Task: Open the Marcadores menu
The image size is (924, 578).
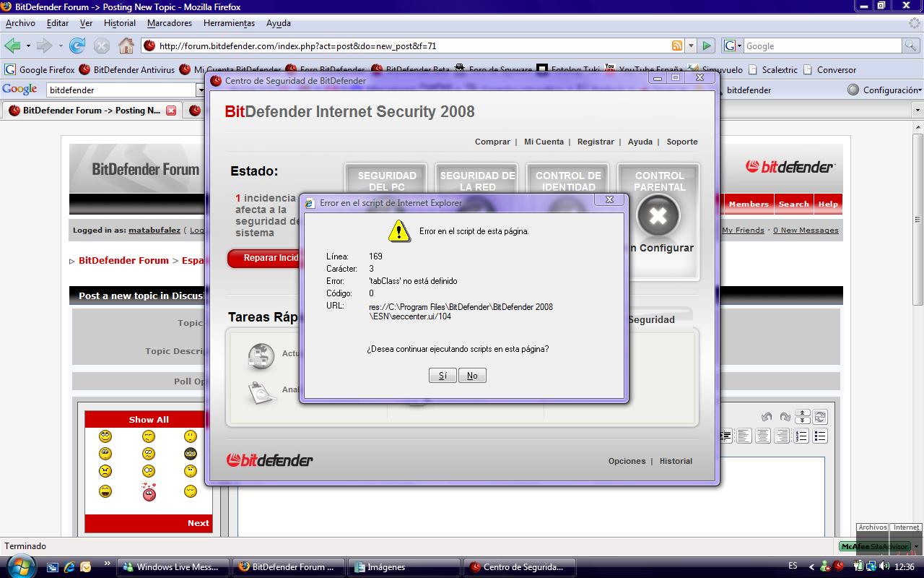Action: click(x=170, y=23)
